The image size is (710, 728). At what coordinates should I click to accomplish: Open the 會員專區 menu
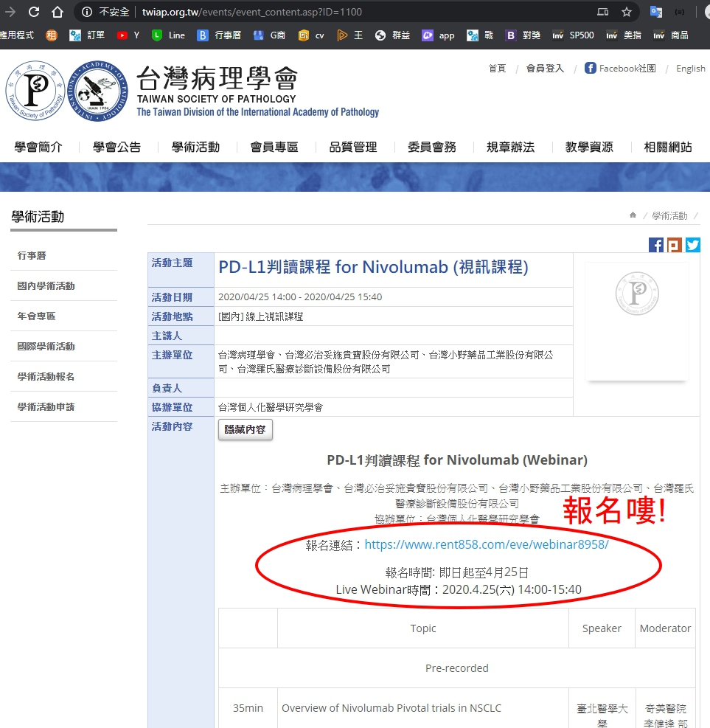coord(274,148)
